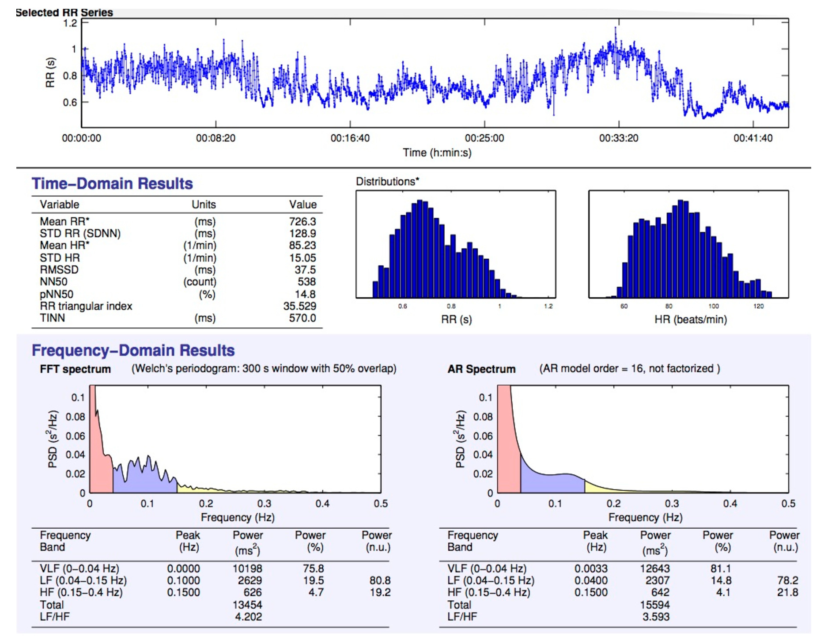Click the HR (beats/min) distribution histogram

[688, 247]
